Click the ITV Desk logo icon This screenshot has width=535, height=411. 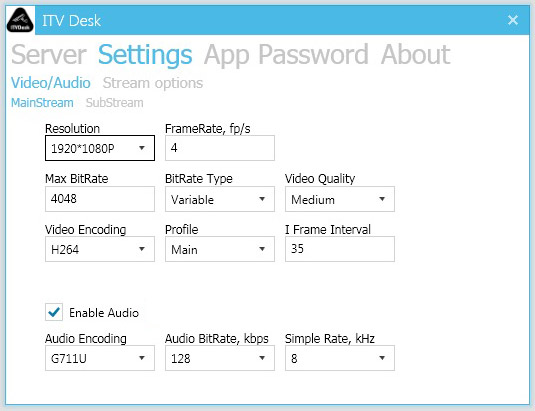click(20, 20)
